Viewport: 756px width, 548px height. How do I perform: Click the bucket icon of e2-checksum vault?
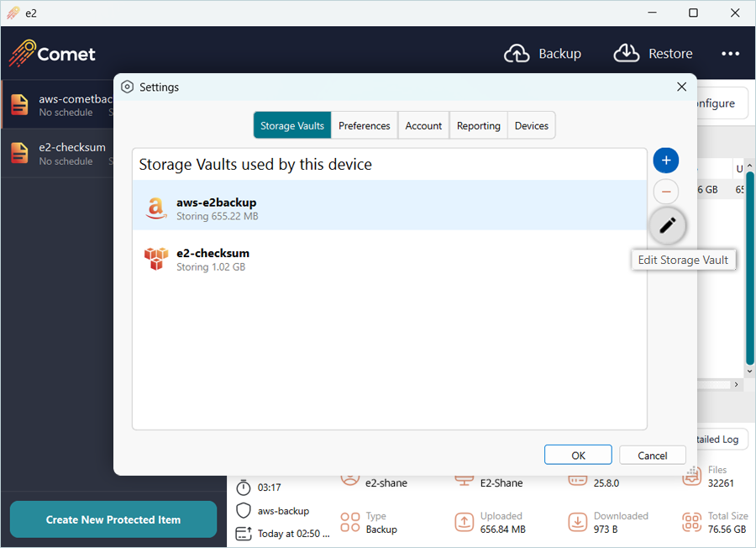point(155,259)
